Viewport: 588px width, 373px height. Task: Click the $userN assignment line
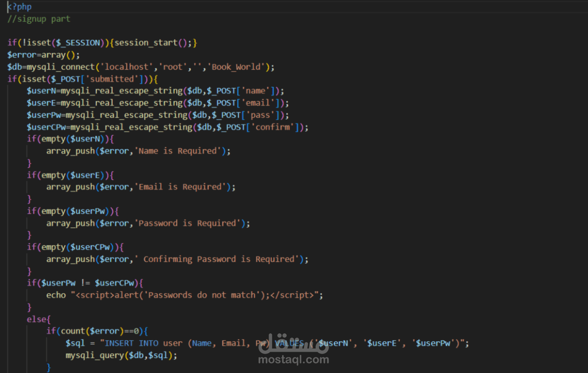tap(155, 91)
